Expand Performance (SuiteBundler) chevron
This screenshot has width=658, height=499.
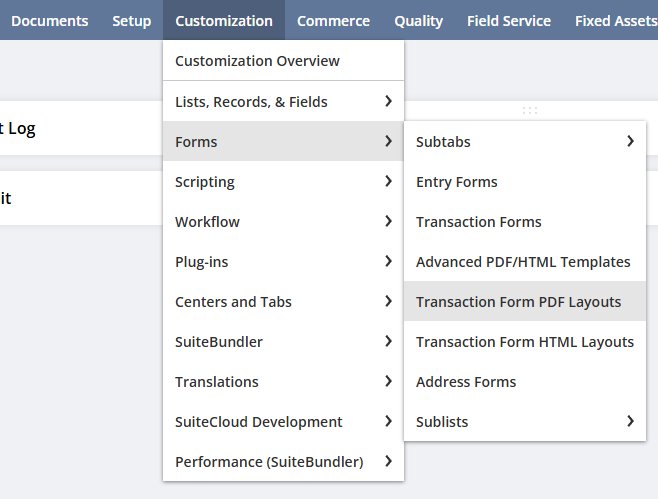click(x=388, y=461)
